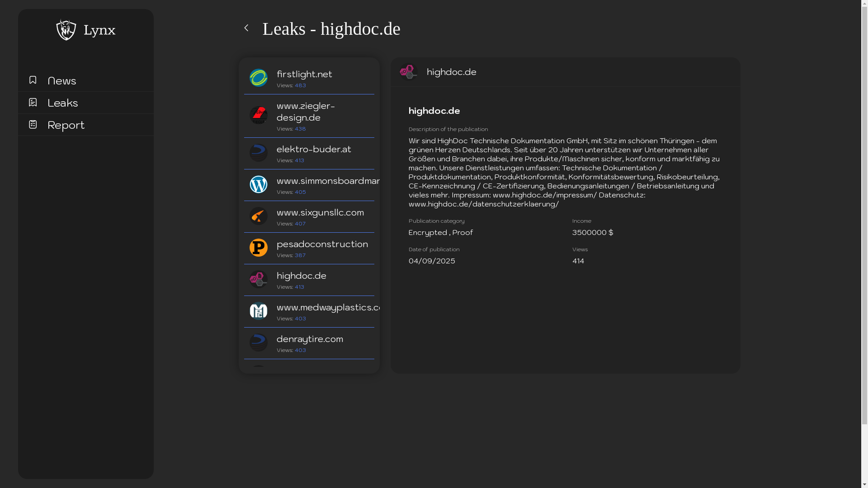Click the back chevron beside the Leaks title
Viewport: 868px width, 488px height.
[x=246, y=28]
